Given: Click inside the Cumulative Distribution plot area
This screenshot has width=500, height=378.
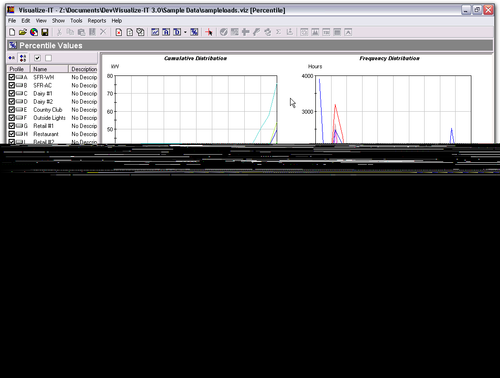Looking at the screenshot, I should click(196, 110).
